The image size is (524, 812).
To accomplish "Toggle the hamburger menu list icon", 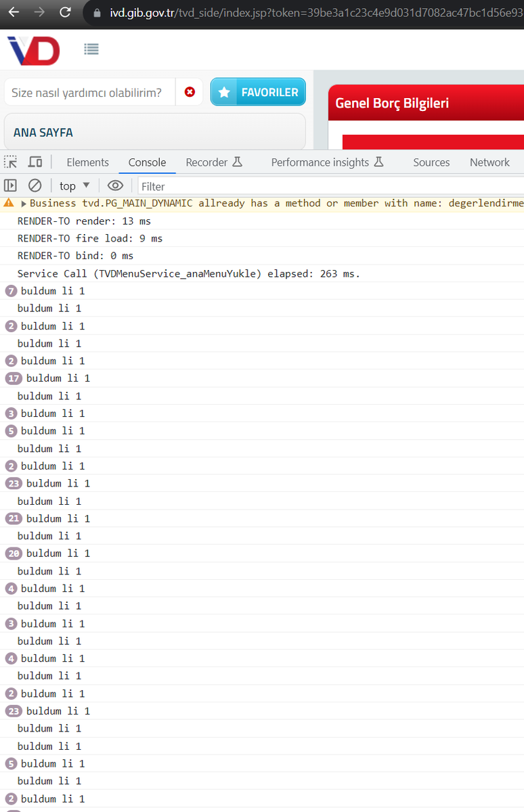I will coord(91,49).
